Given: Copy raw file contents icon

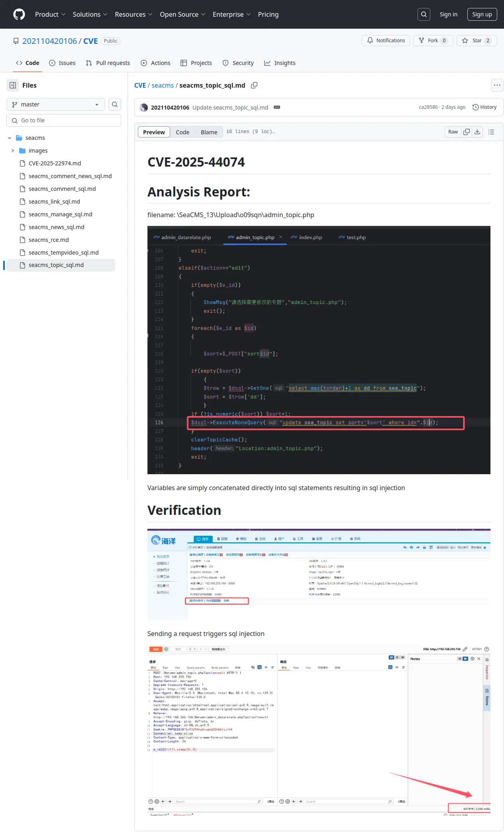Looking at the screenshot, I should pyautogui.click(x=467, y=132).
